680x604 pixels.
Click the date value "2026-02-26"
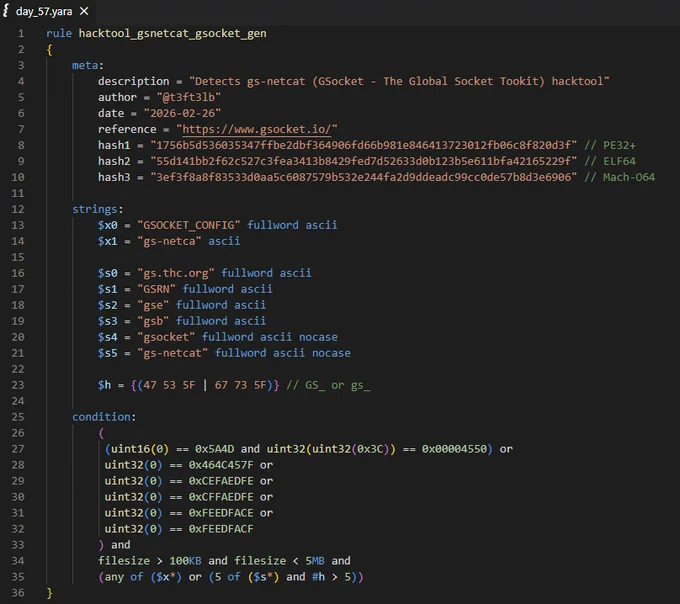(182, 114)
